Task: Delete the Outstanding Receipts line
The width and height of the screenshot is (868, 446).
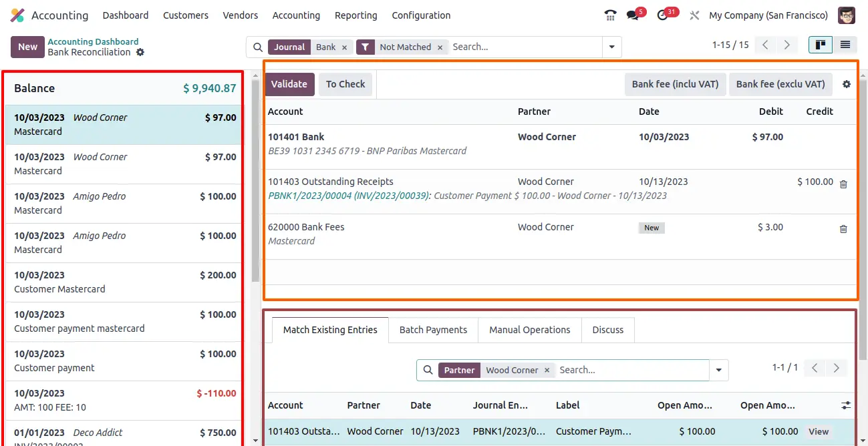Action: pyautogui.click(x=843, y=184)
